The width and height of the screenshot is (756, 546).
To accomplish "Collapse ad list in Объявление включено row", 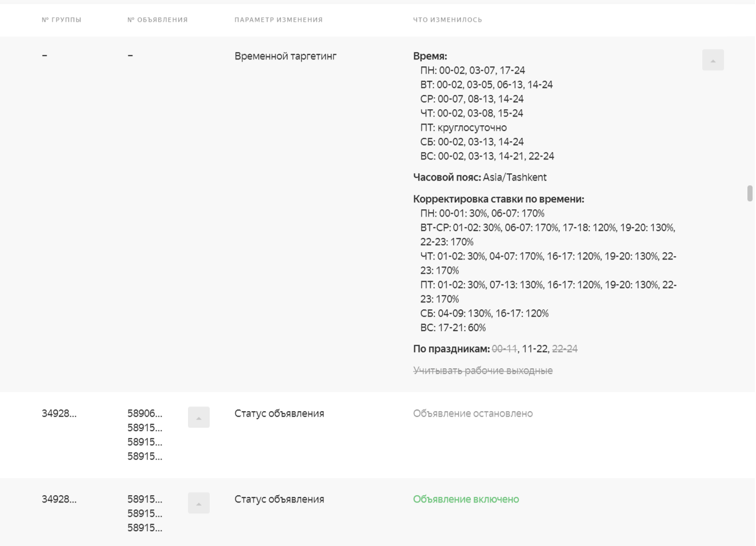I will click(x=198, y=503).
